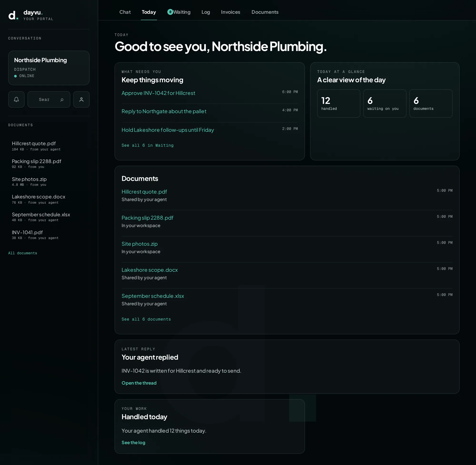Select the Today tab
Screen dimensions: 476x465
pos(149,12)
